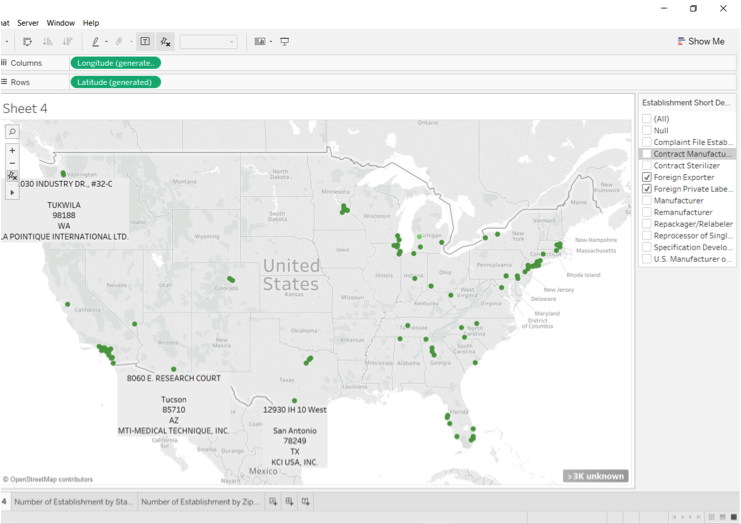Click the Swap Rows and Columns icon
741x524 pixels.
pyautogui.click(x=27, y=42)
